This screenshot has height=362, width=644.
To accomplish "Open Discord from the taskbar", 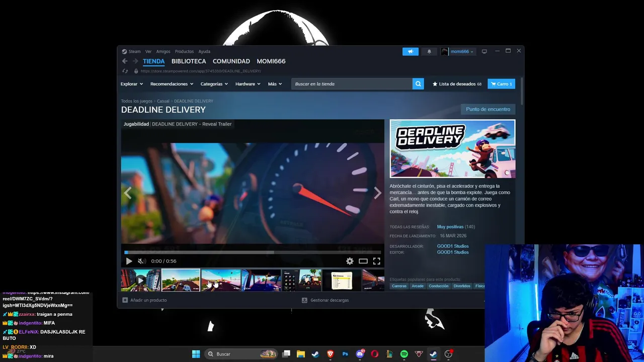I will point(360,354).
